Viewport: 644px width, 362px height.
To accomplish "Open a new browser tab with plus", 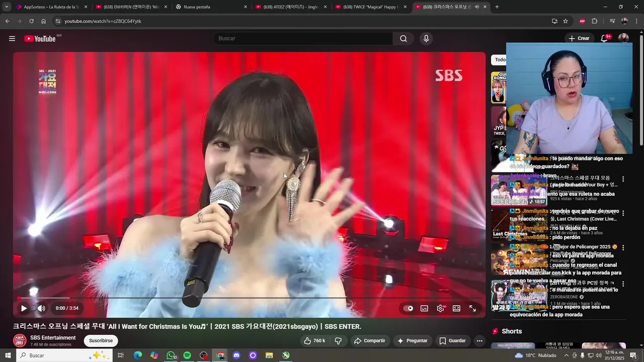I will tap(497, 7).
